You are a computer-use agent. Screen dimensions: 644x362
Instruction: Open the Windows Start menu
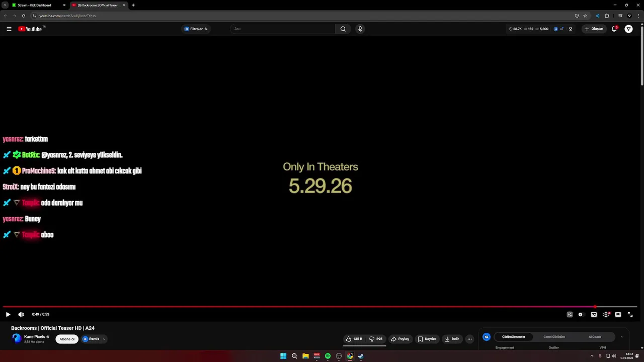coord(283,356)
